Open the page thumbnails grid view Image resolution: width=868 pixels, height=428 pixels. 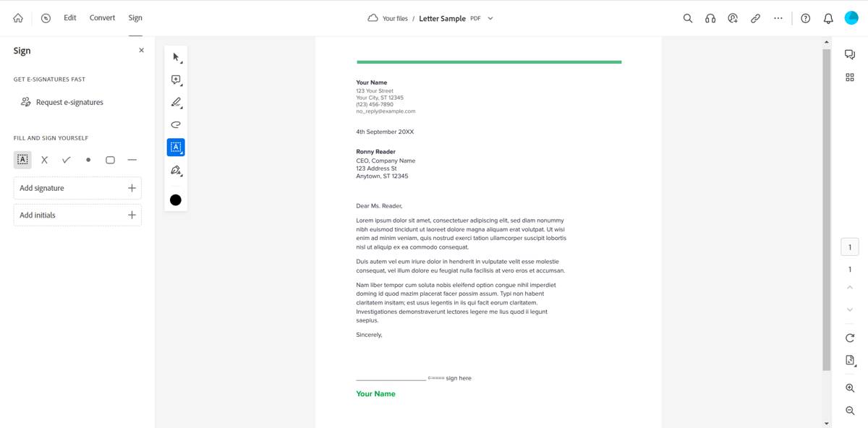(850, 77)
